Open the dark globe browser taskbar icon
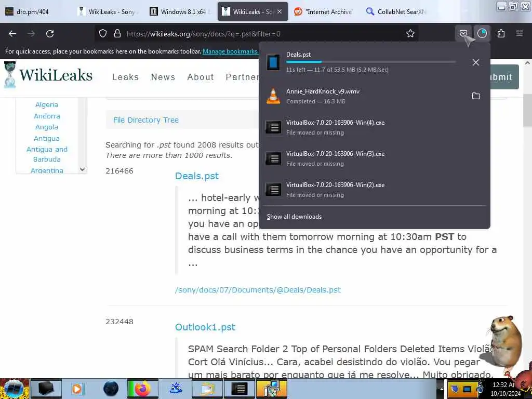 coord(111,389)
